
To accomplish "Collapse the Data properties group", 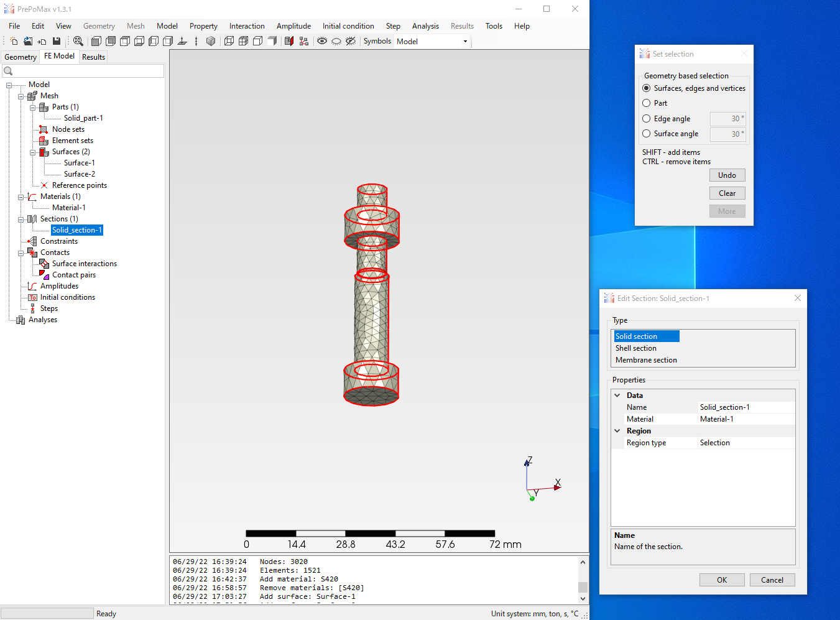I will (x=617, y=396).
